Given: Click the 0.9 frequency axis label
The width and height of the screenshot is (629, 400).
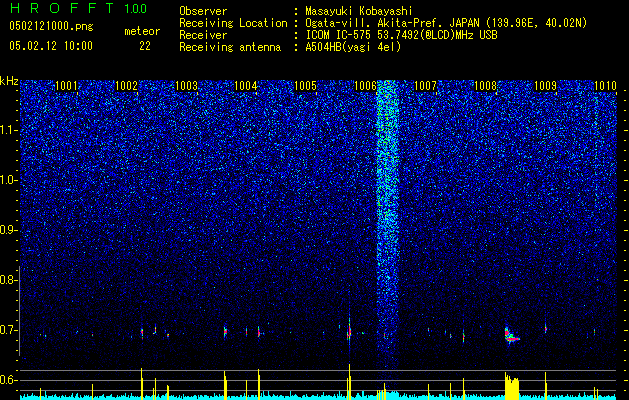Looking at the screenshot, I should click(8, 230).
